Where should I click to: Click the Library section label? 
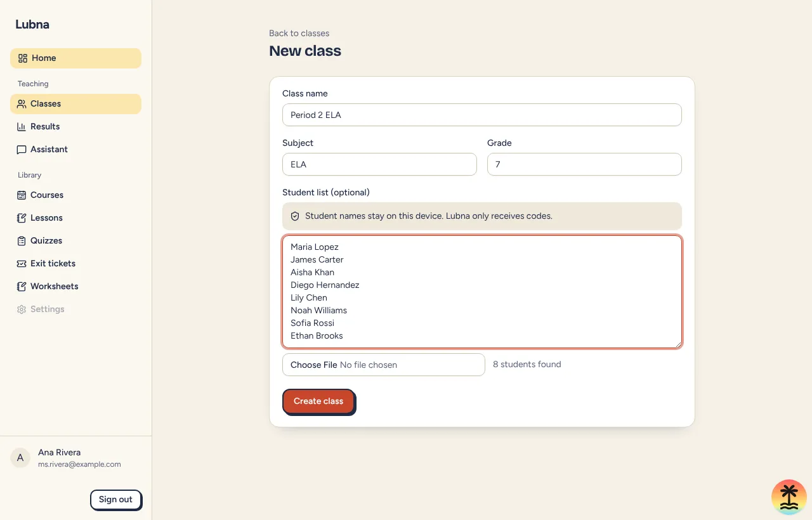tap(29, 175)
